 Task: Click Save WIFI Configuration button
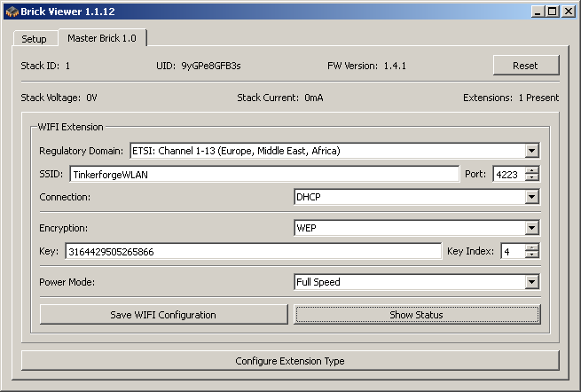(x=163, y=315)
